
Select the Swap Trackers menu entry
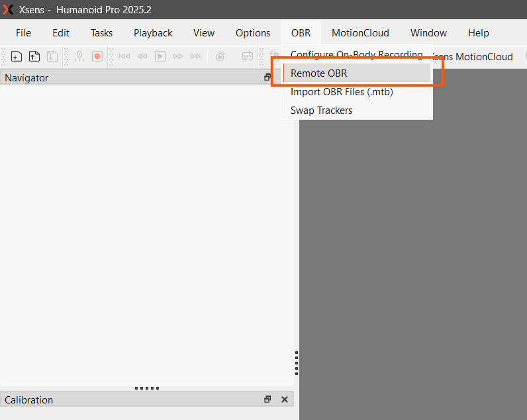tap(321, 110)
